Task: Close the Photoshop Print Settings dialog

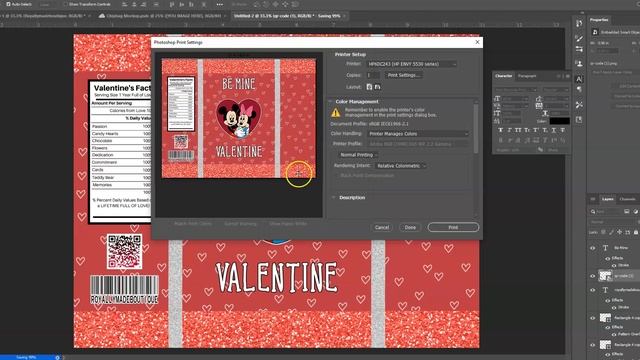Action: [478, 42]
